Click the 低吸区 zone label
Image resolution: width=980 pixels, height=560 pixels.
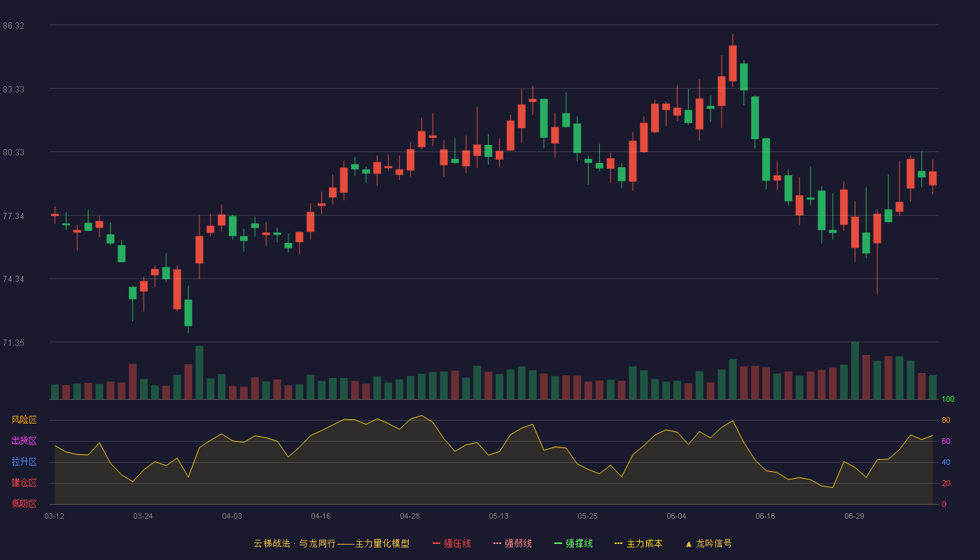pos(24,503)
